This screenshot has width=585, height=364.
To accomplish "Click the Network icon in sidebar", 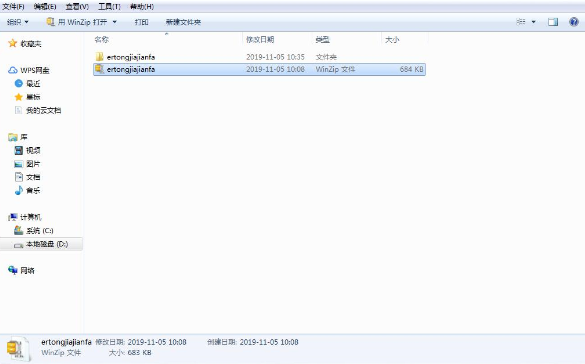I will tap(13, 270).
